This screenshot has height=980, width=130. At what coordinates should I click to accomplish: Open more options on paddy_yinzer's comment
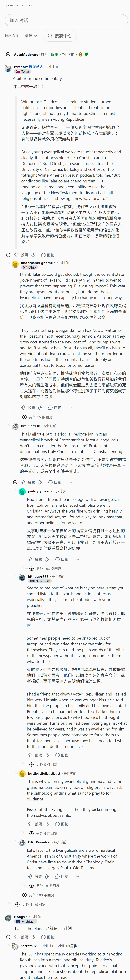point(77,559)
